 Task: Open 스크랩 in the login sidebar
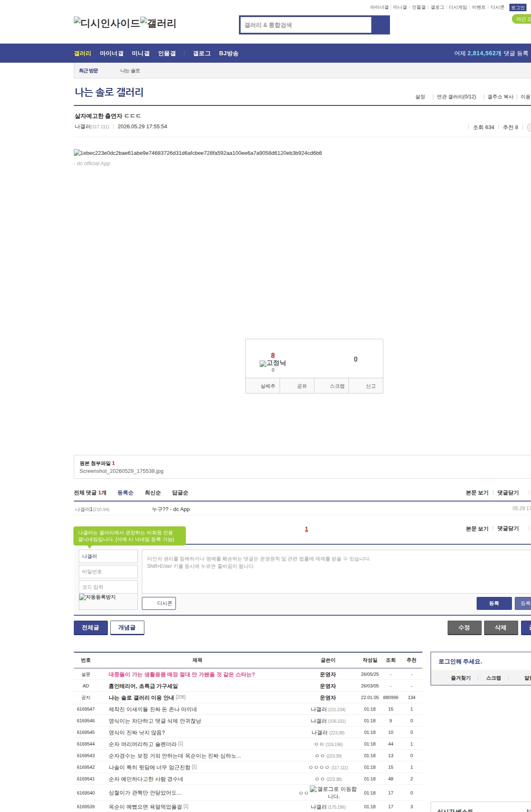pyautogui.click(x=494, y=678)
